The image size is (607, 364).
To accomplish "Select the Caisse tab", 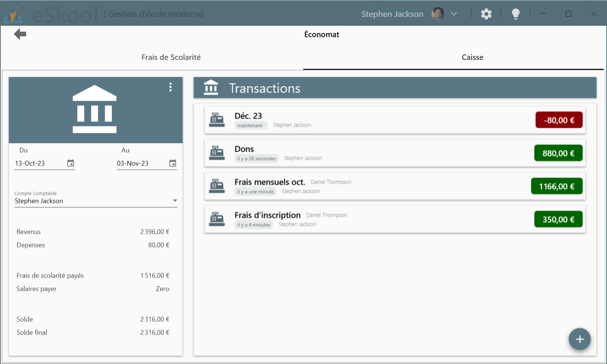I will coord(472,57).
